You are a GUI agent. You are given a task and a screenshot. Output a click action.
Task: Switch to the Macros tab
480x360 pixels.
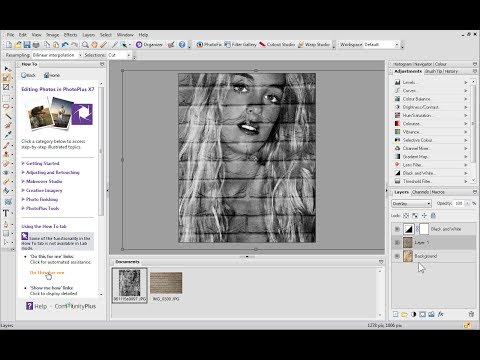(x=438, y=192)
